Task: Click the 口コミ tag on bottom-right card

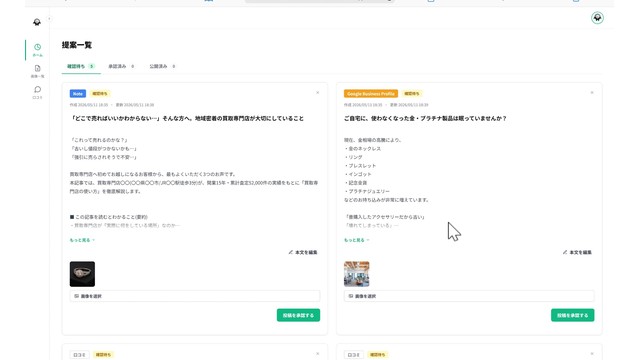Action: click(x=353, y=355)
